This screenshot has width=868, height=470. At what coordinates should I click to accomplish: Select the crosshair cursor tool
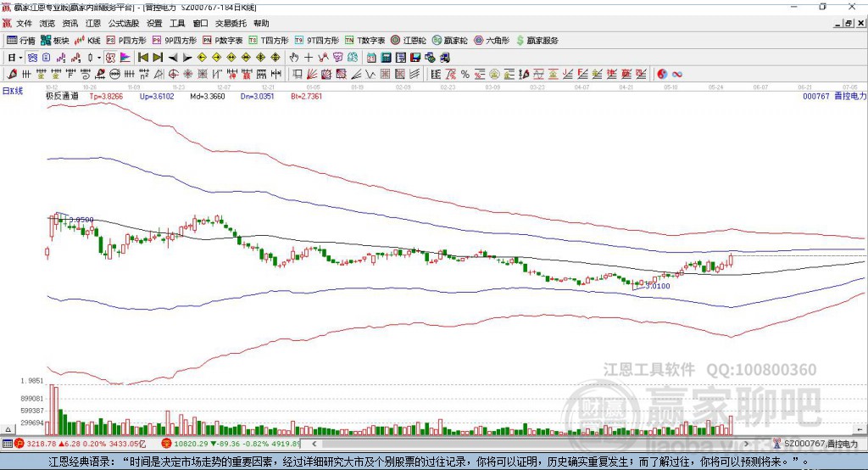pos(309,58)
